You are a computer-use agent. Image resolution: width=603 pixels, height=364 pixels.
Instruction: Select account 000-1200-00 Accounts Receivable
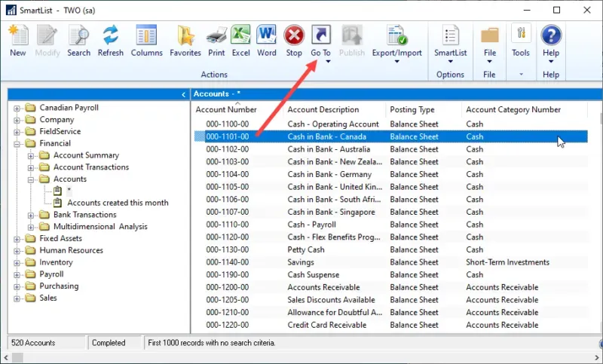390,287
